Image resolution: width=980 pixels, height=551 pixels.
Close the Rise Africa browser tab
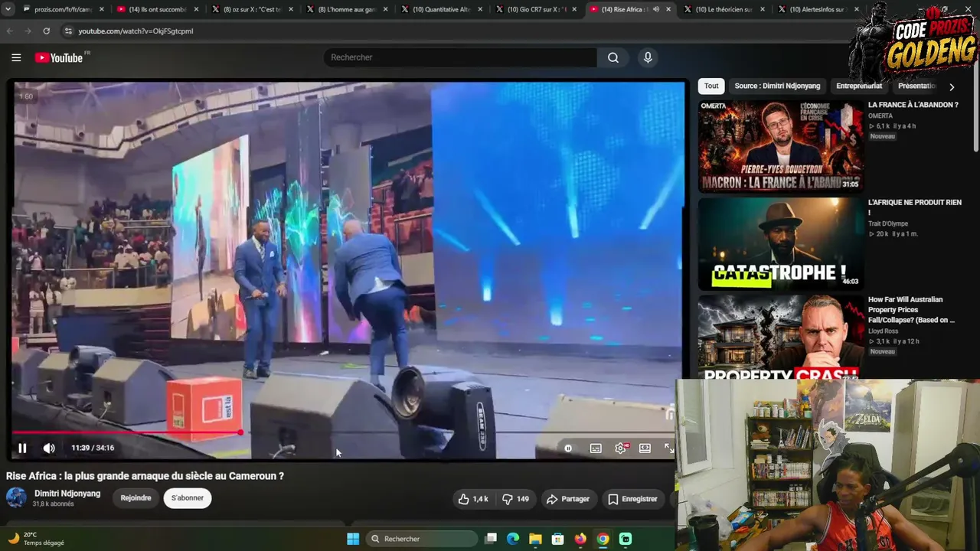point(669,9)
